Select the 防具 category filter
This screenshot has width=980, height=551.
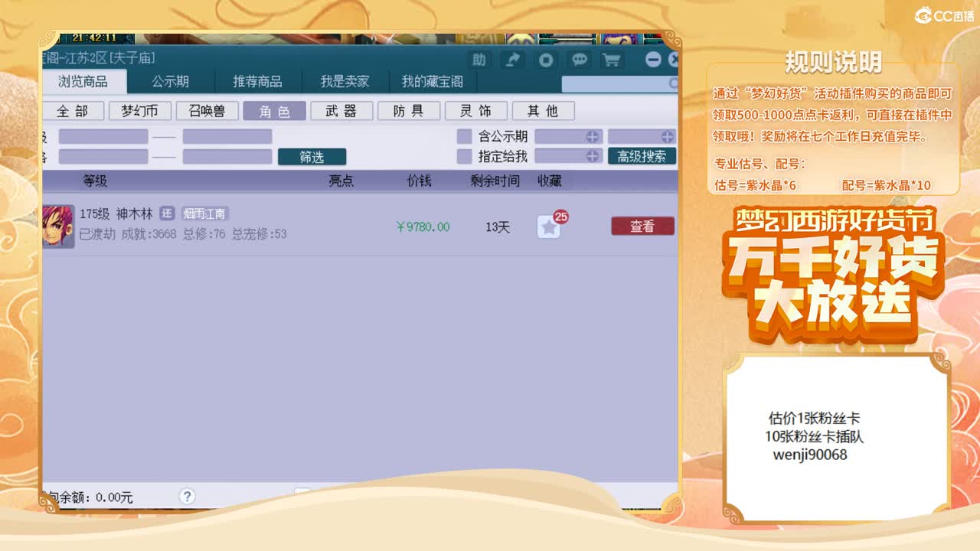(x=409, y=111)
